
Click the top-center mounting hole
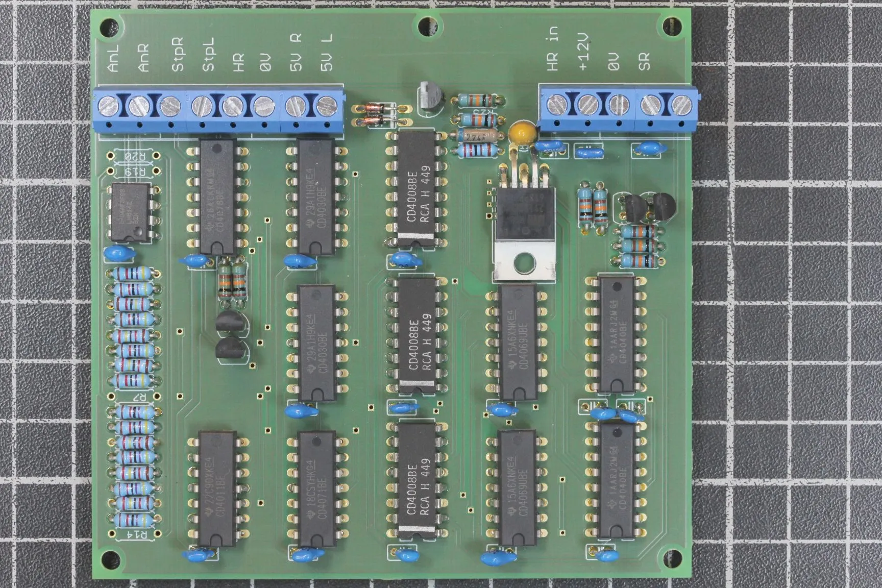(425, 25)
